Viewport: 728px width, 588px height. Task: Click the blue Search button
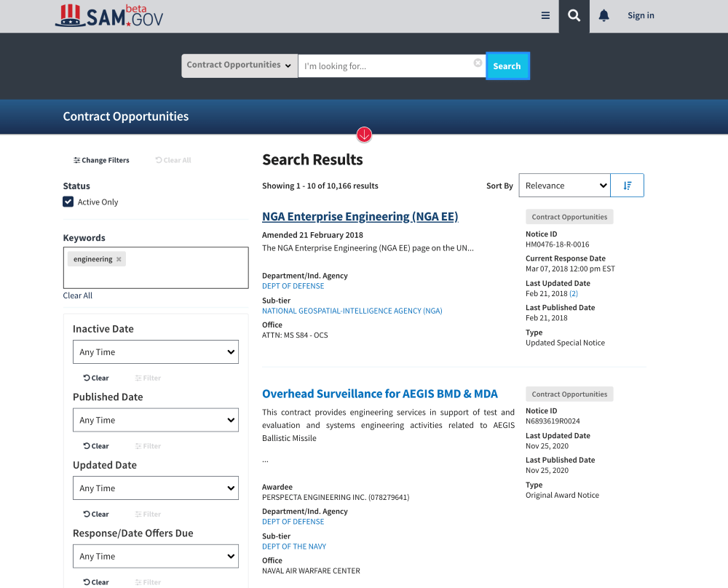[x=507, y=66]
